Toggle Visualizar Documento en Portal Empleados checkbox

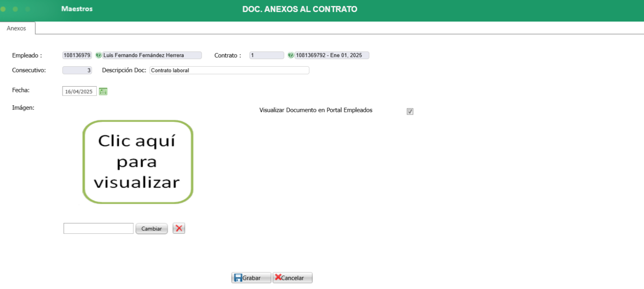tap(410, 111)
